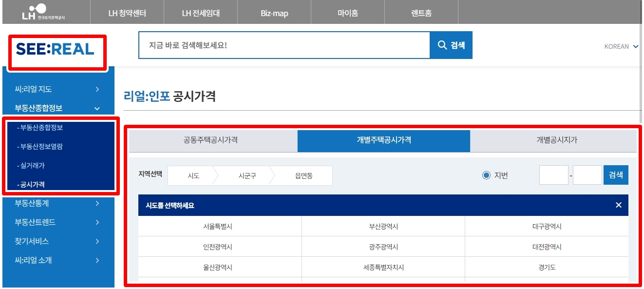
Task: Open the KOREAN language dropdown
Action: coord(621,47)
